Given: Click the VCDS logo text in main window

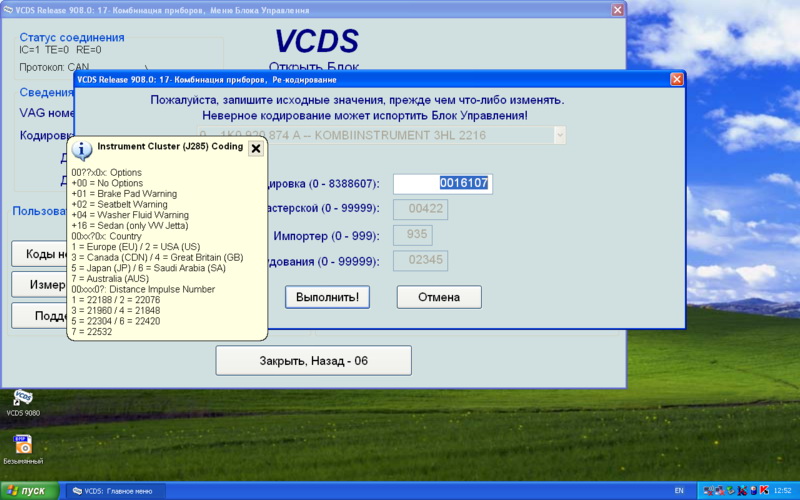Looking at the screenshot, I should [317, 41].
